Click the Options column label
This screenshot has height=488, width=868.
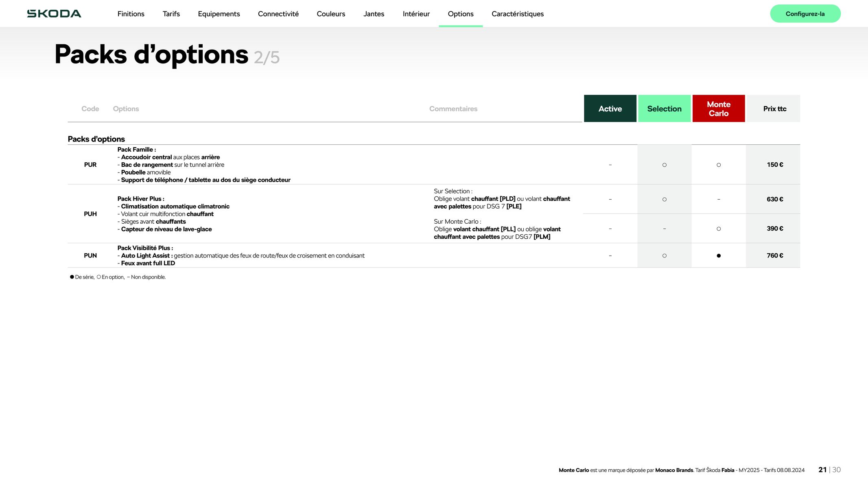(126, 109)
